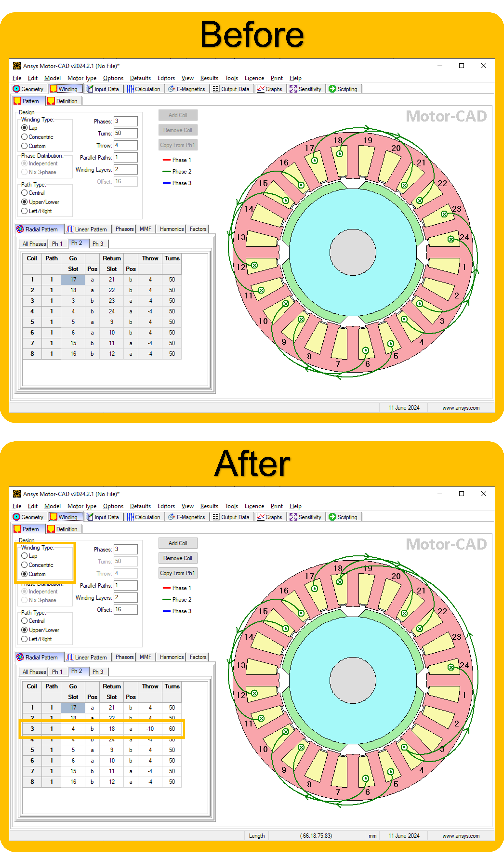The image size is (504, 852).
Task: Open Input Data tab in After window
Action: [103, 517]
